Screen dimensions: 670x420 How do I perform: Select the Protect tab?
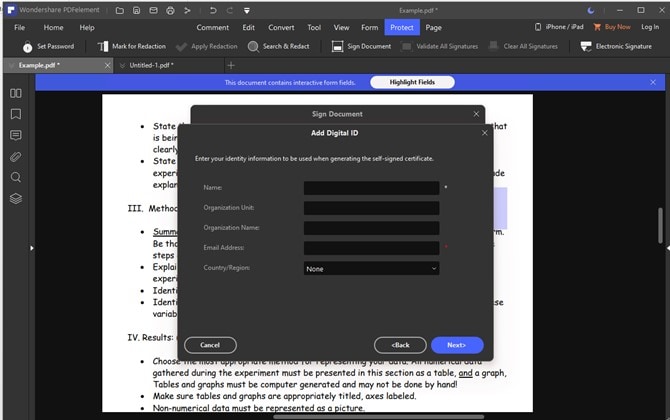[x=402, y=27]
